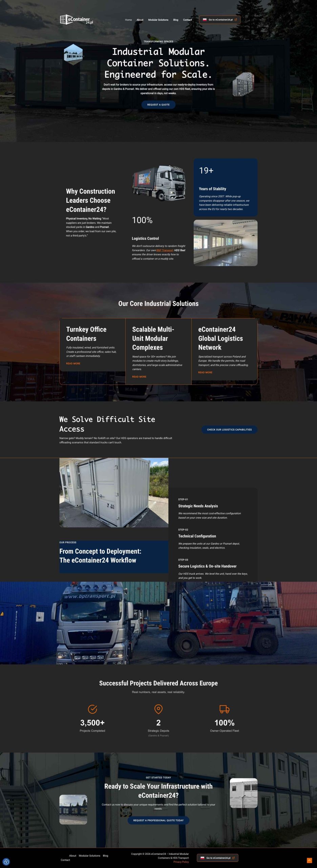This screenshot has height=868, width=317.
Task: Click the Strategic Depots location pin icon
Action: pos(158,709)
